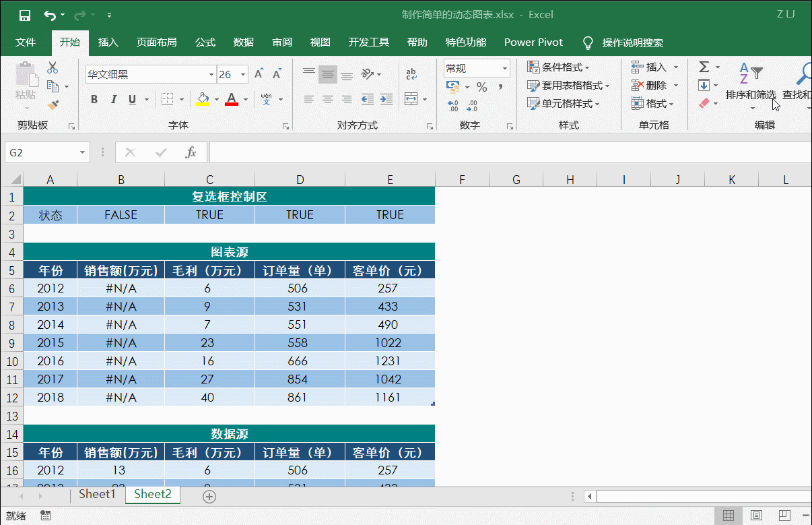Click the Name Box showing G2

pyautogui.click(x=47, y=153)
